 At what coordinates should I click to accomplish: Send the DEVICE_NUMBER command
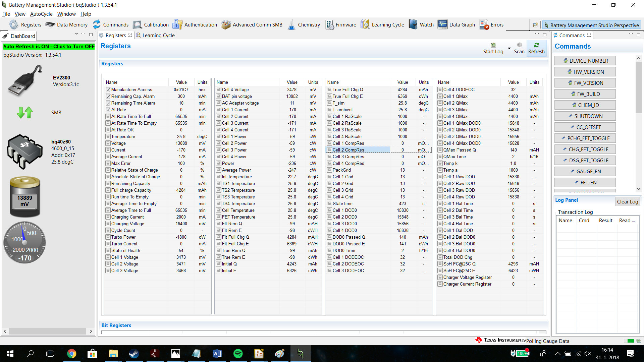[x=585, y=61]
